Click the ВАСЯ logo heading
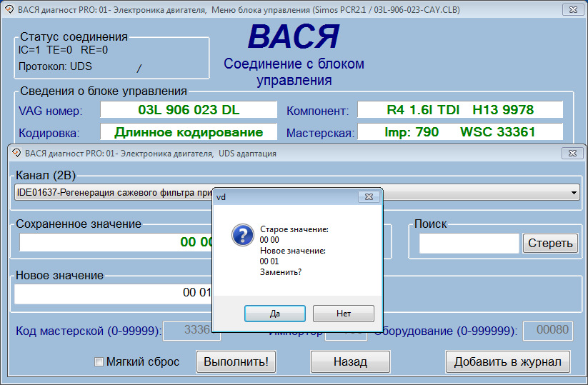 click(294, 36)
